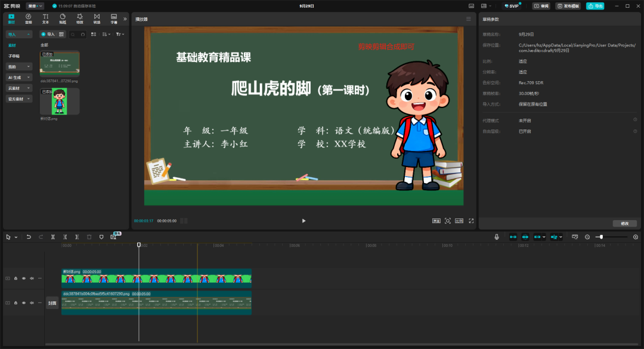
Task: Open the sort order dropdown in the media library
Action: [106, 35]
